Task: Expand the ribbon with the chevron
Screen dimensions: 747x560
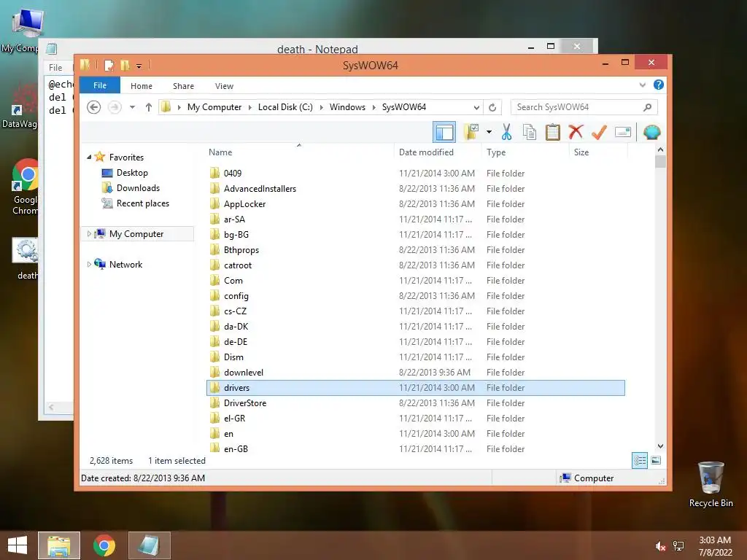Action: pos(643,85)
